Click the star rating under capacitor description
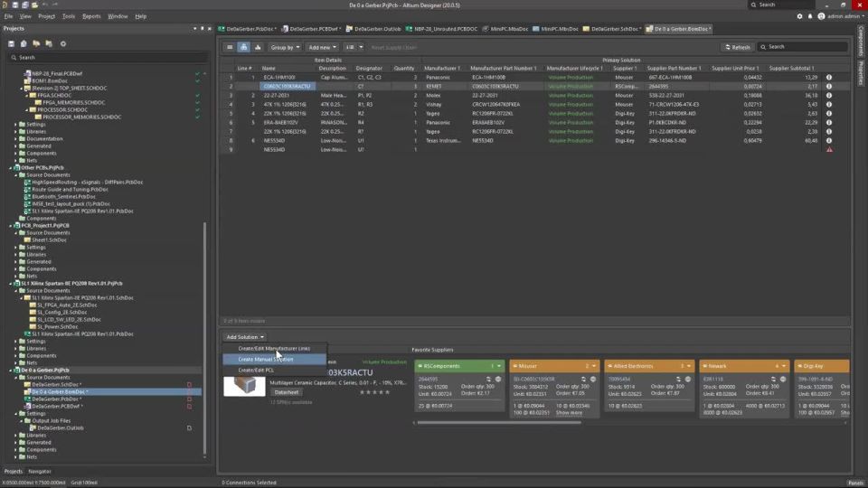Viewport: 868px width, 488px height. click(375, 392)
